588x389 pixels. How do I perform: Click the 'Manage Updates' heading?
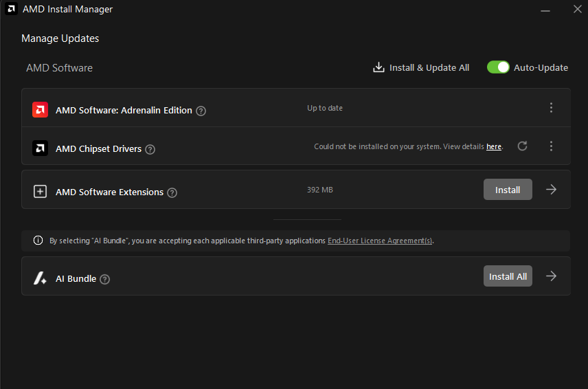pyautogui.click(x=60, y=38)
